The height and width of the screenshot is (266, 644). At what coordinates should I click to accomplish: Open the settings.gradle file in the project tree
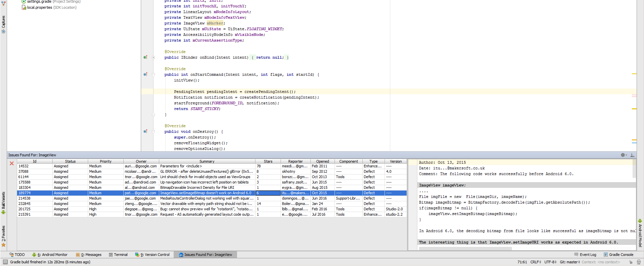coord(51,2)
